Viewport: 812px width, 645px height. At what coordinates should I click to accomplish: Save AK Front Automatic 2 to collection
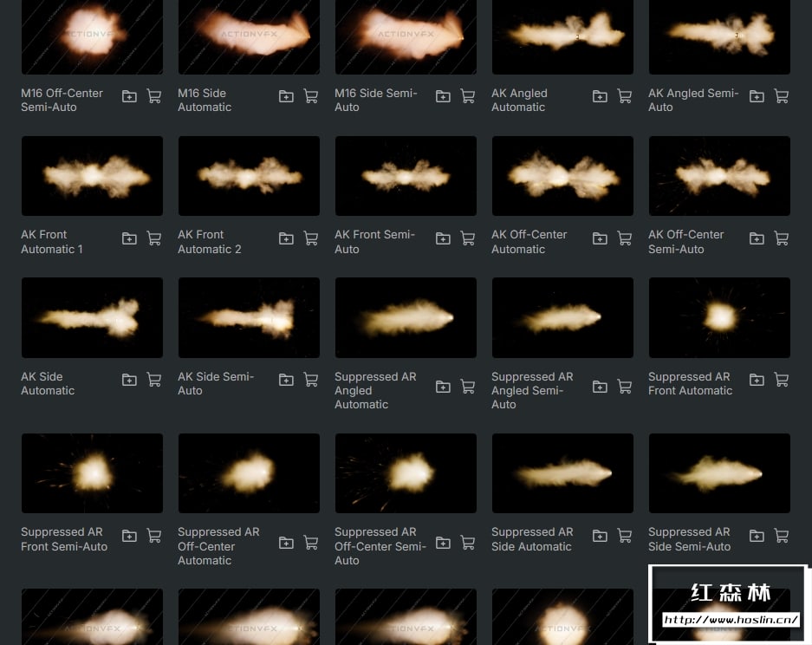(286, 238)
